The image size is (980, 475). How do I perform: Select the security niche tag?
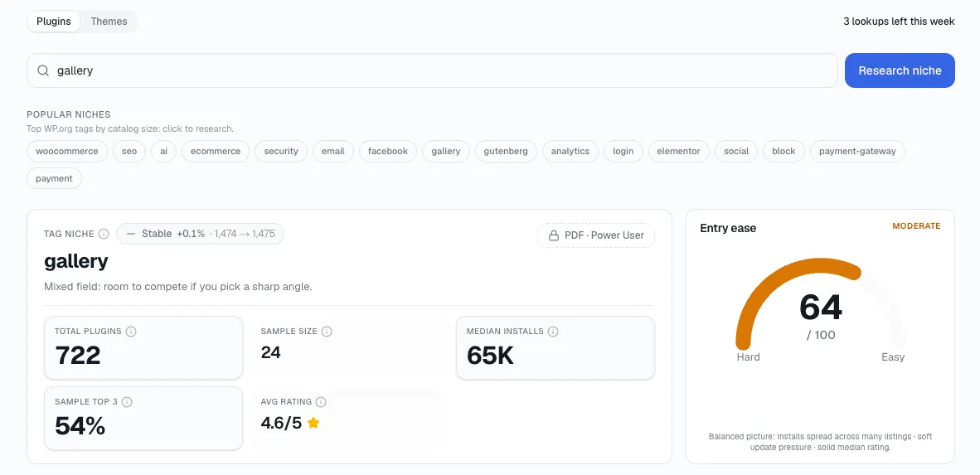click(x=280, y=151)
